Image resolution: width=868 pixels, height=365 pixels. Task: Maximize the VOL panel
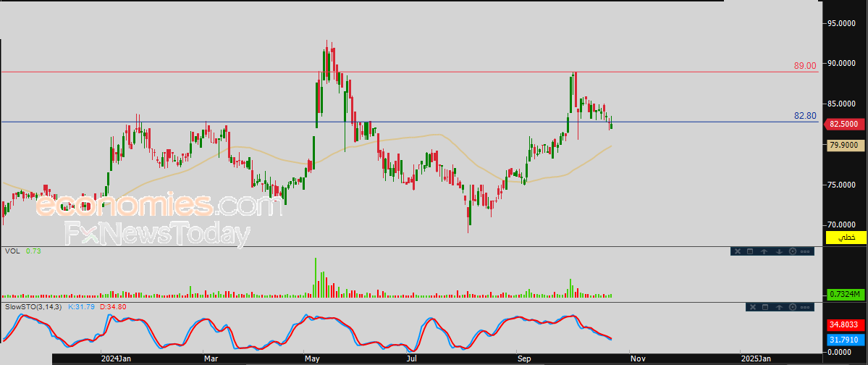[x=750, y=251]
